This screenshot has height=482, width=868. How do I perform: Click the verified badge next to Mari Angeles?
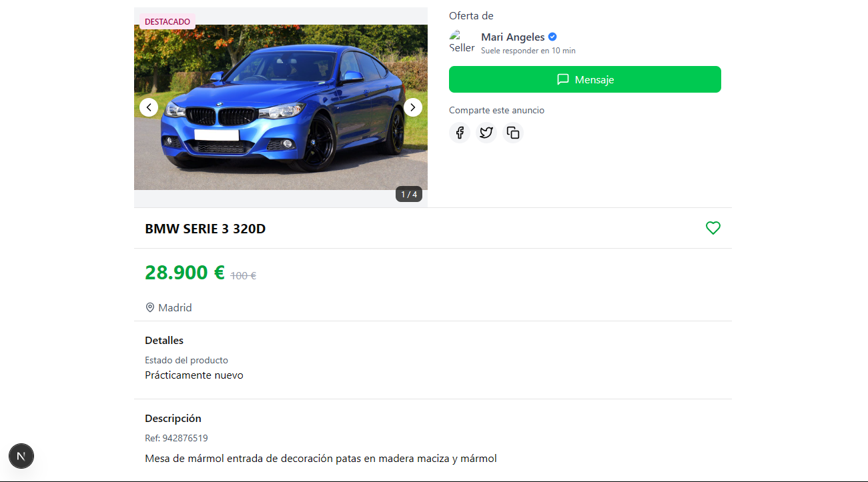pyautogui.click(x=552, y=37)
